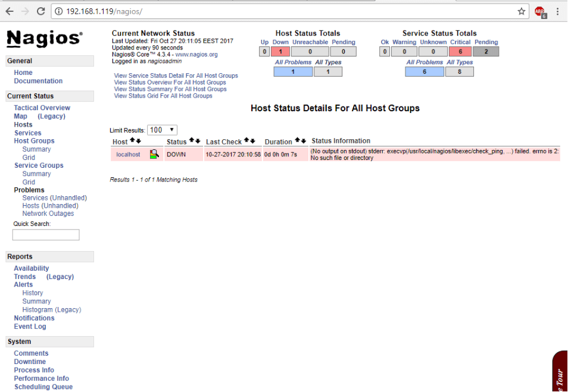Open Notifications report

point(34,318)
